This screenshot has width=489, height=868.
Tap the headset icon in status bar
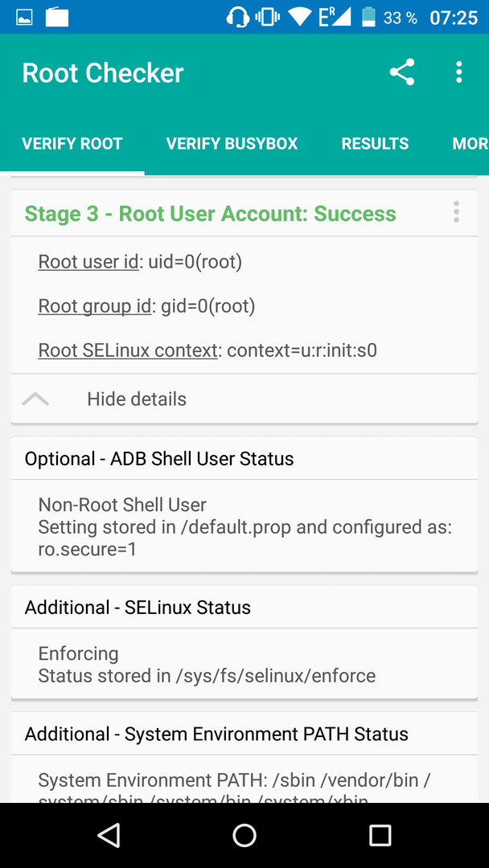[237, 17]
